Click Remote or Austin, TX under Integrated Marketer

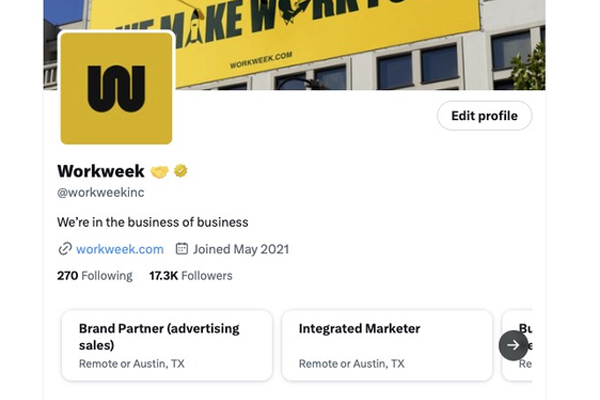351,364
